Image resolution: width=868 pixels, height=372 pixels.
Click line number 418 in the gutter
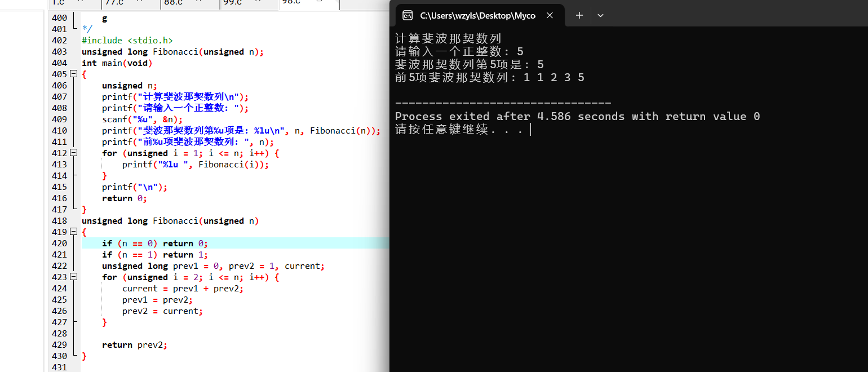59,221
